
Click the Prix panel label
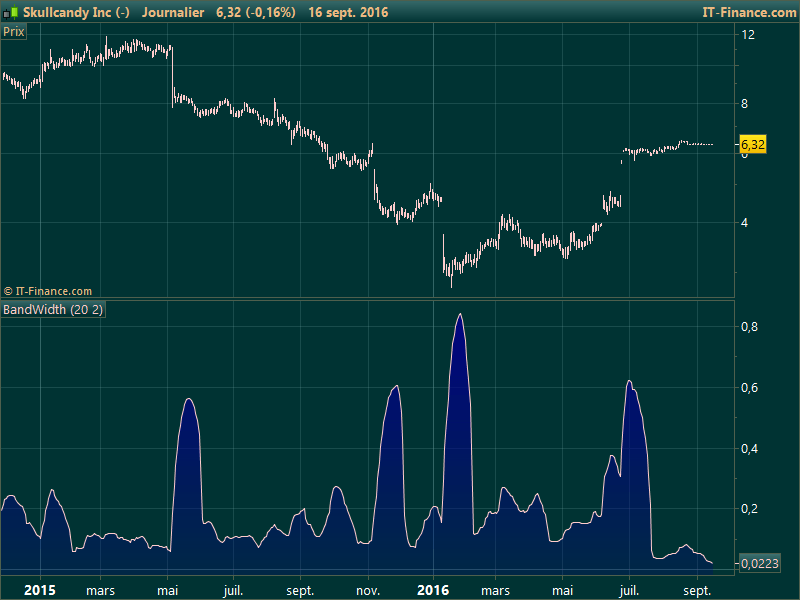tap(13, 32)
